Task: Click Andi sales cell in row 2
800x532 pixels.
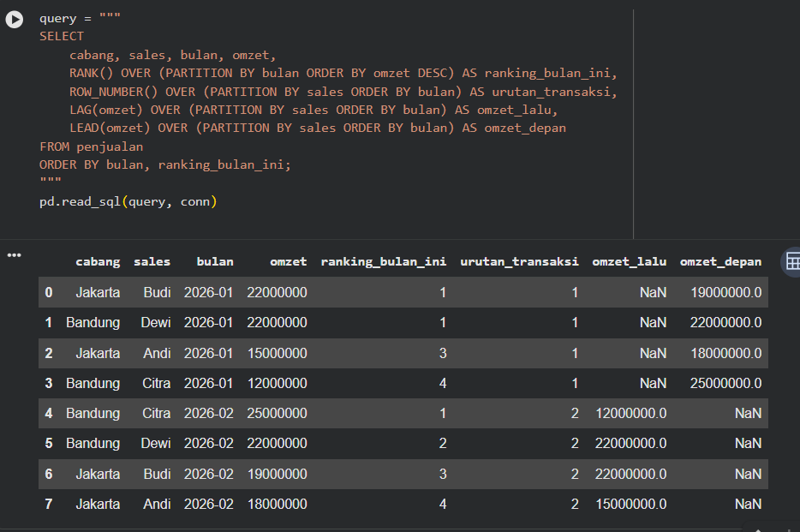Action: [157, 353]
